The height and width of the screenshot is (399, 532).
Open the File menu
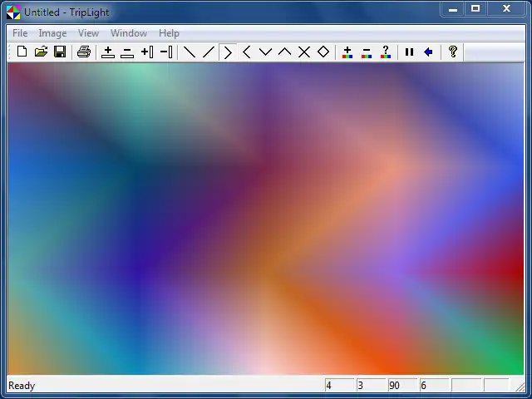coord(20,33)
